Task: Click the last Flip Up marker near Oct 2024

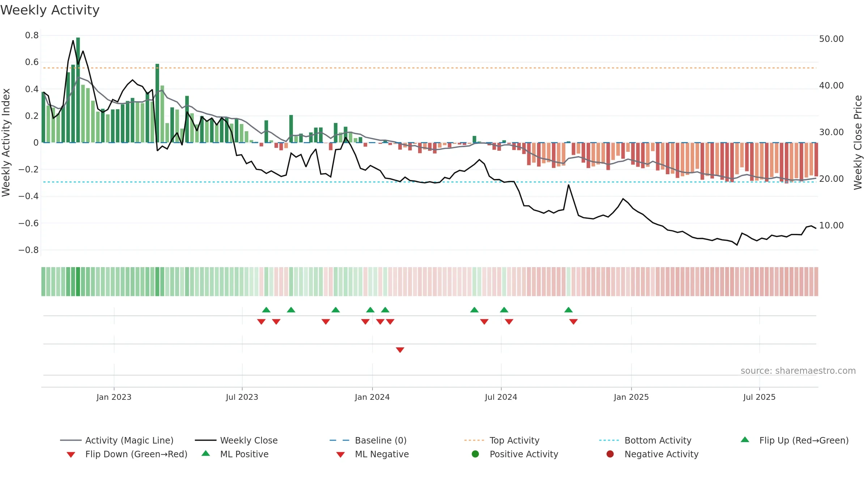Action: (x=569, y=310)
